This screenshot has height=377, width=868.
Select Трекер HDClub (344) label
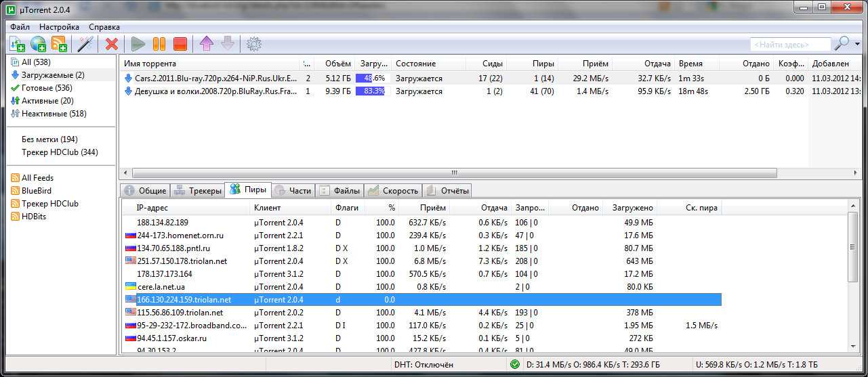tap(60, 152)
